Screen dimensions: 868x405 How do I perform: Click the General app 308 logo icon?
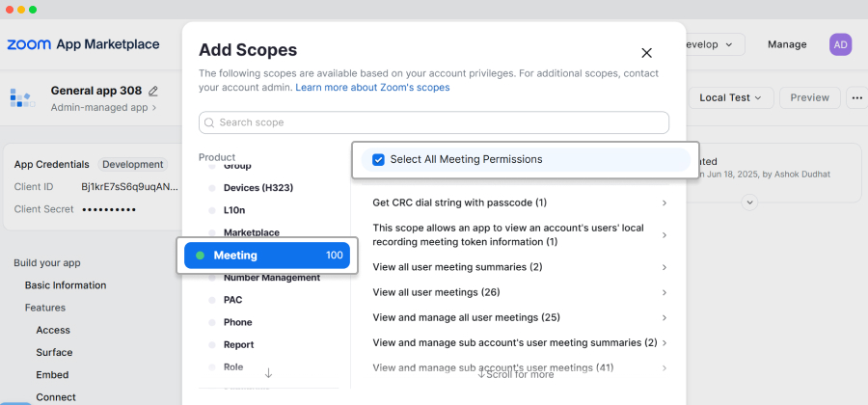[x=23, y=98]
